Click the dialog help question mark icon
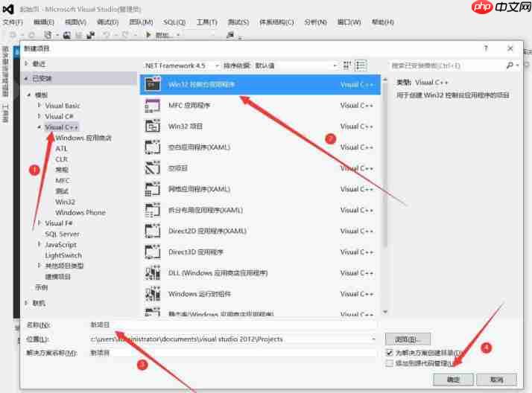The height and width of the screenshot is (393, 532). [x=486, y=48]
